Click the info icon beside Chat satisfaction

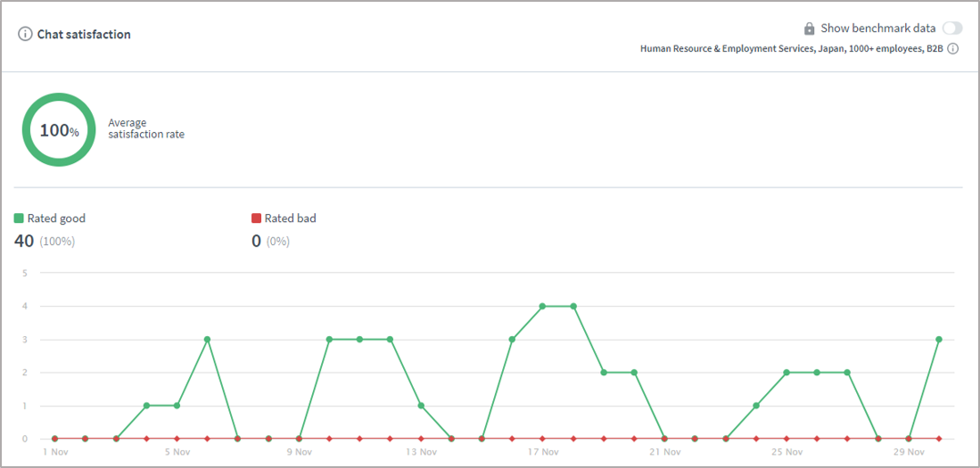(26, 35)
